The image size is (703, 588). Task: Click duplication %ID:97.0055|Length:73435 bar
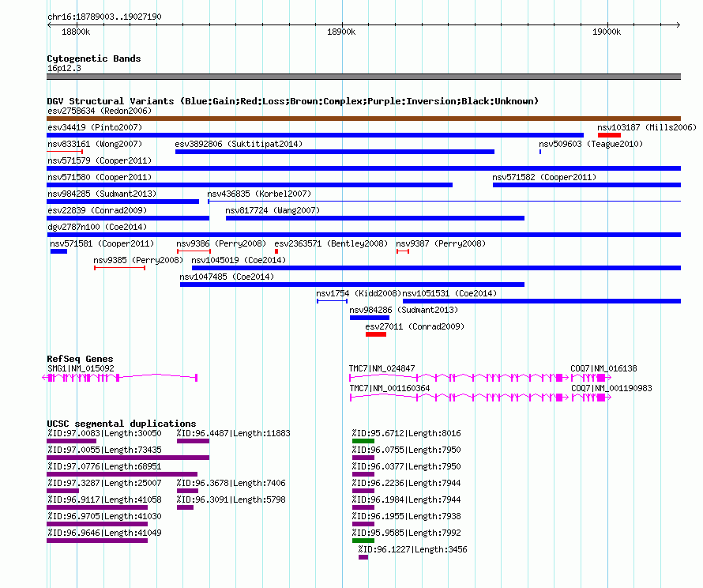pyautogui.click(x=128, y=458)
